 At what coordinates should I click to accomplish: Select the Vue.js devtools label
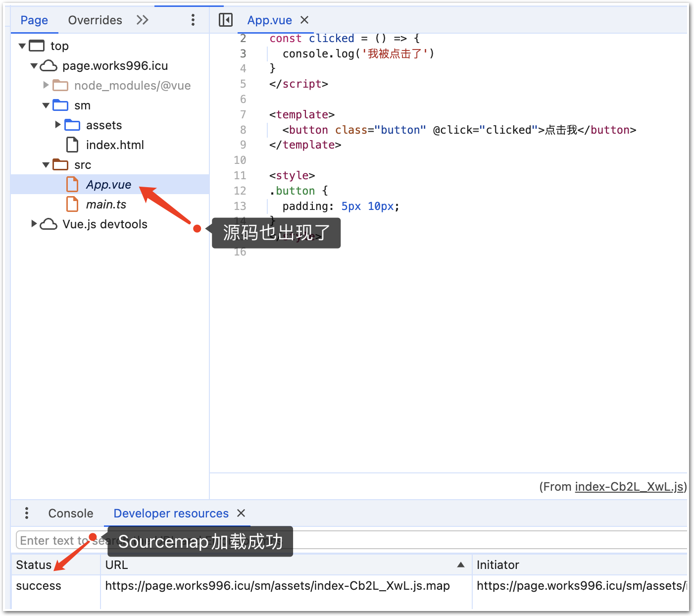coord(105,224)
